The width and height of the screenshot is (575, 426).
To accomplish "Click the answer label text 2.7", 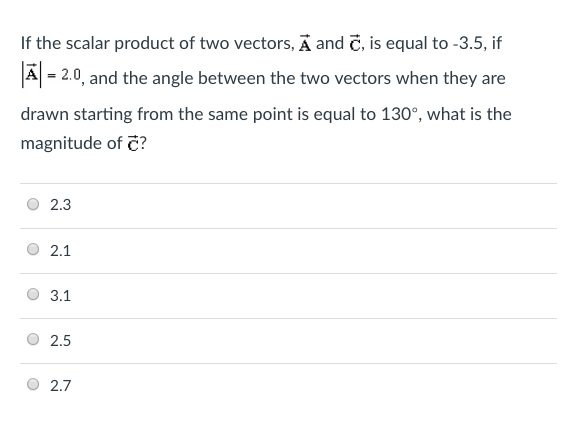I will (61, 386).
